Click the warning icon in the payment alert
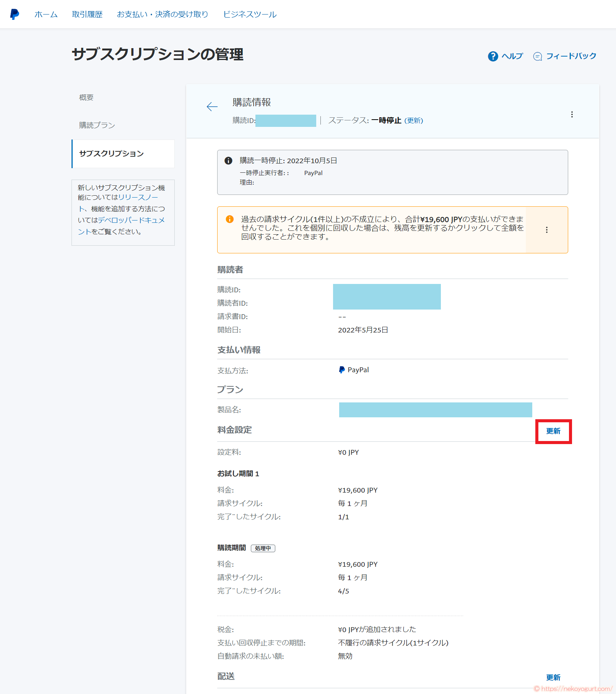616x694 pixels. coord(229,219)
